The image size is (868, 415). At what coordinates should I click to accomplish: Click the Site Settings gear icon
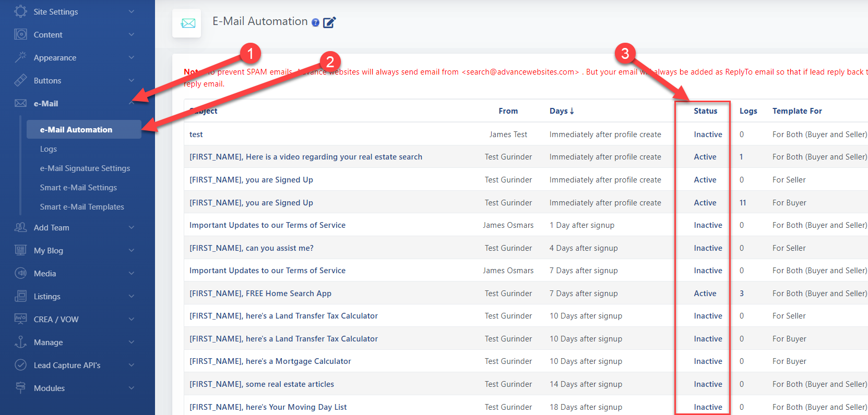[20, 11]
